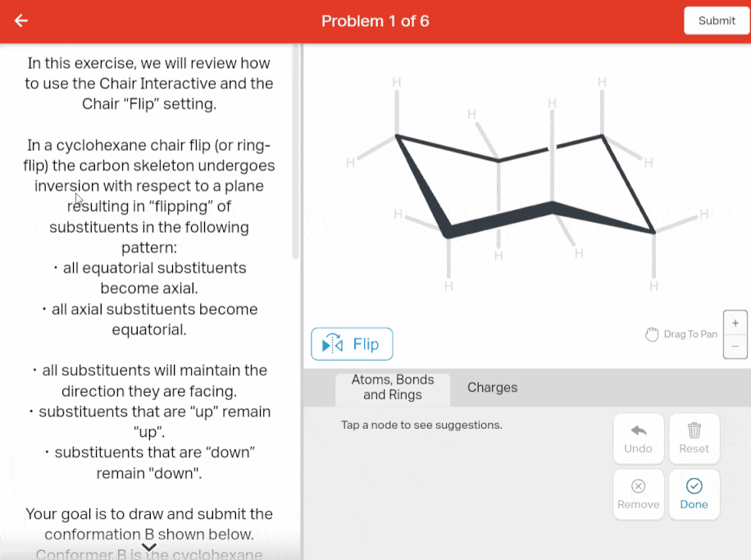Image resolution: width=751 pixels, height=560 pixels.
Task: Zoom out with the minus button
Action: click(x=735, y=347)
